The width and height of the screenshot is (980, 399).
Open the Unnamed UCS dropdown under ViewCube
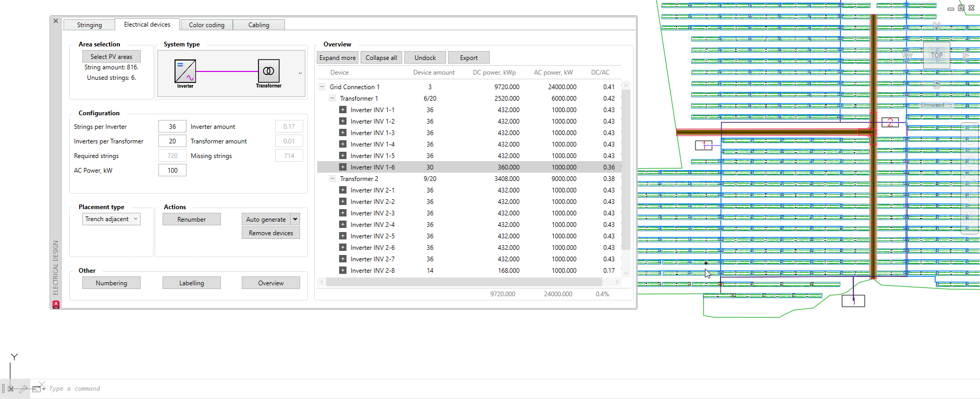(936, 105)
